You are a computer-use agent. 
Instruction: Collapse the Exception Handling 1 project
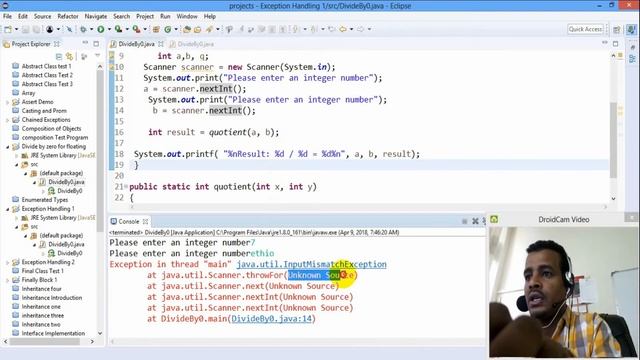click(7, 209)
